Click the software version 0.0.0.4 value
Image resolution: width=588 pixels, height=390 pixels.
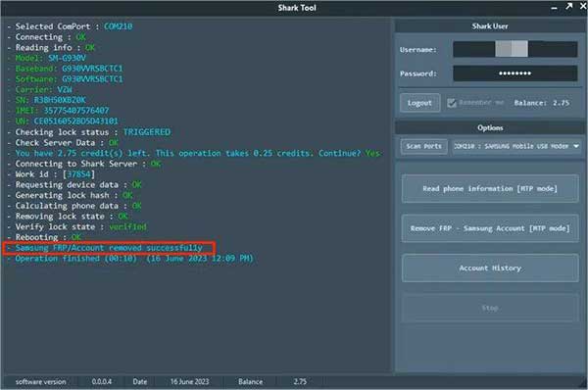click(102, 382)
